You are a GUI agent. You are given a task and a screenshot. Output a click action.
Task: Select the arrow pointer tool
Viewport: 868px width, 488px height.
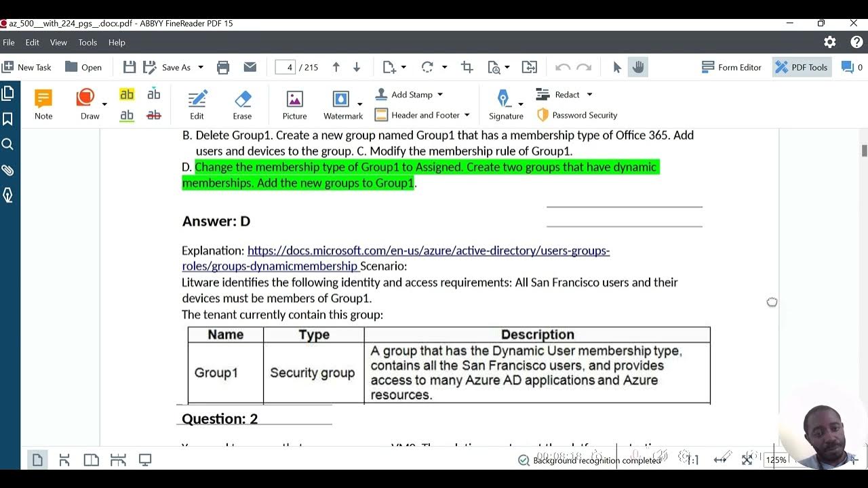617,67
